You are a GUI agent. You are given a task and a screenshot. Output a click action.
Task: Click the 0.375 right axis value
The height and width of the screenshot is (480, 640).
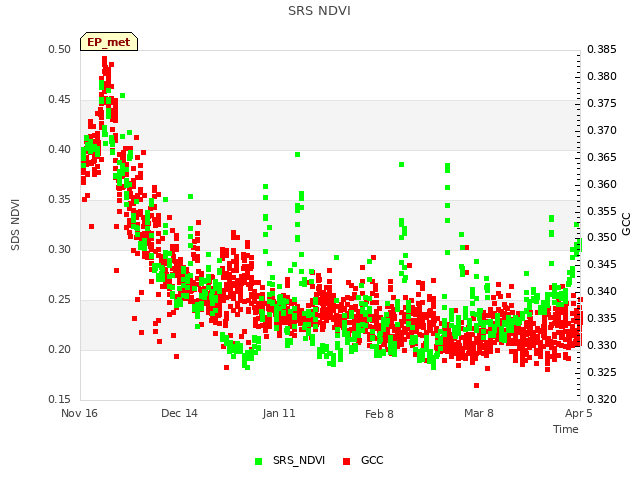(602, 103)
